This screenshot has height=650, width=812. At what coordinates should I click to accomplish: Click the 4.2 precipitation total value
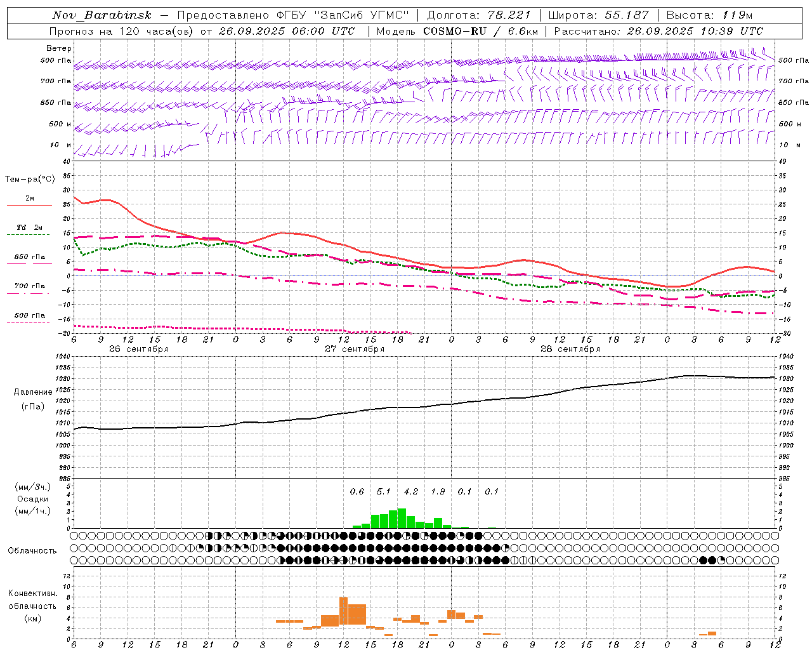[411, 491]
